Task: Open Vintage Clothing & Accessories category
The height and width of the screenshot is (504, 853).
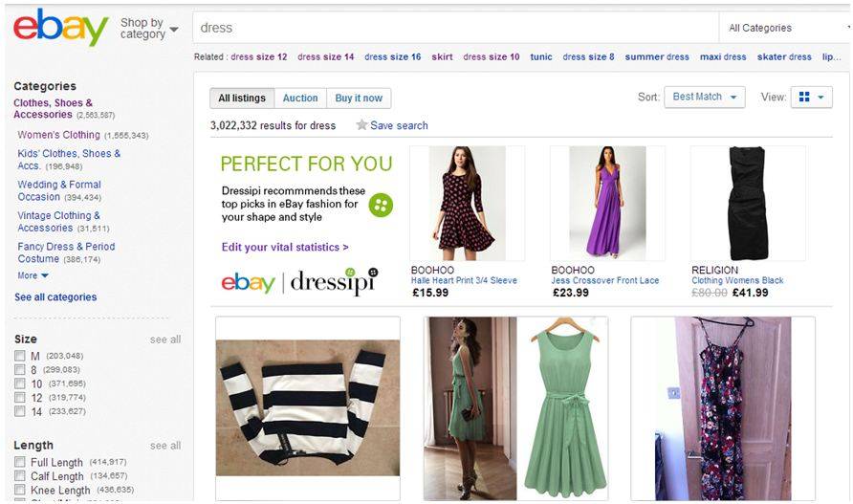Action: click(58, 222)
